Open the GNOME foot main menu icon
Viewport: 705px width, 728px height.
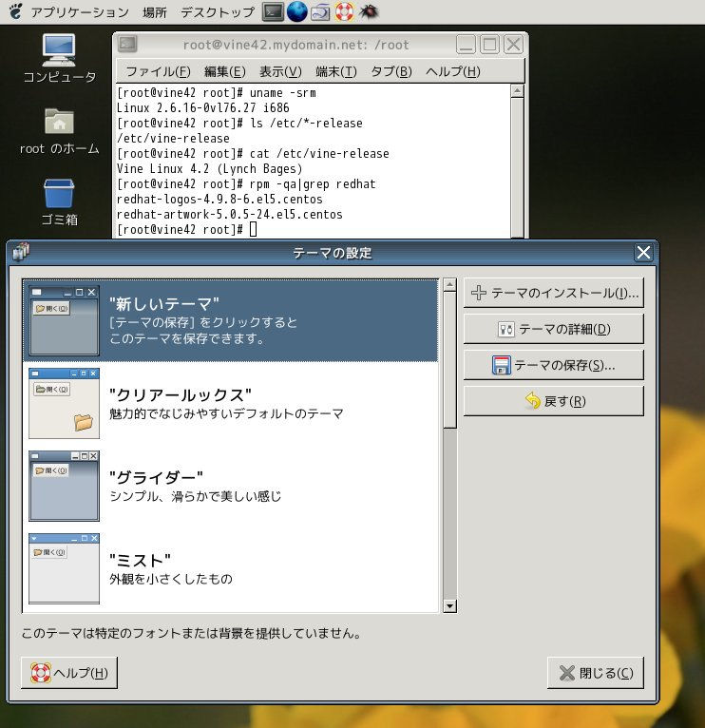click(15, 11)
